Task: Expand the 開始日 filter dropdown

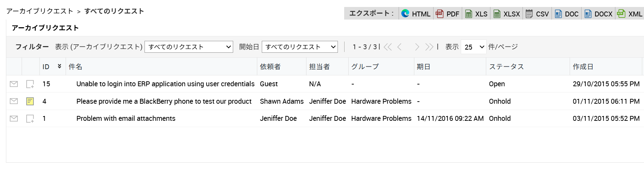Action: (x=300, y=47)
